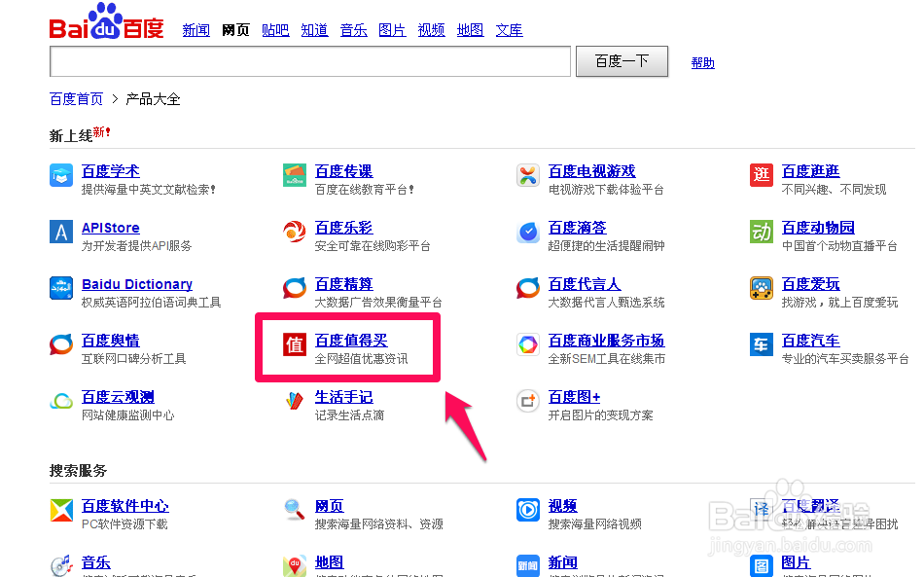Open the 百度动物园 link
The width and height of the screenshot is (924, 577).
[x=818, y=228]
